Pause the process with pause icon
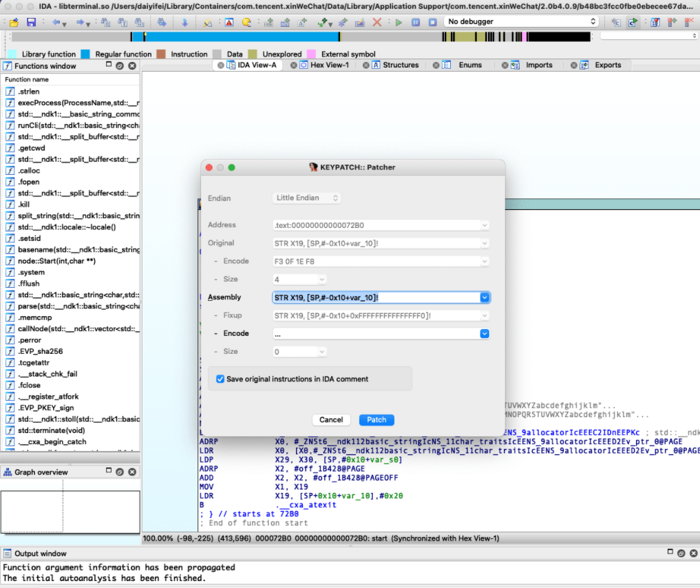Viewport: 700px width, 588px height. pyautogui.click(x=416, y=22)
